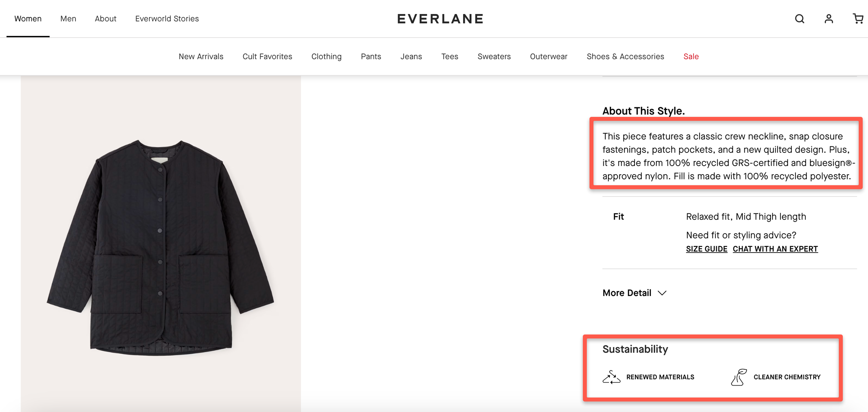Open the search icon
Viewport: 868px width, 412px height.
(799, 19)
